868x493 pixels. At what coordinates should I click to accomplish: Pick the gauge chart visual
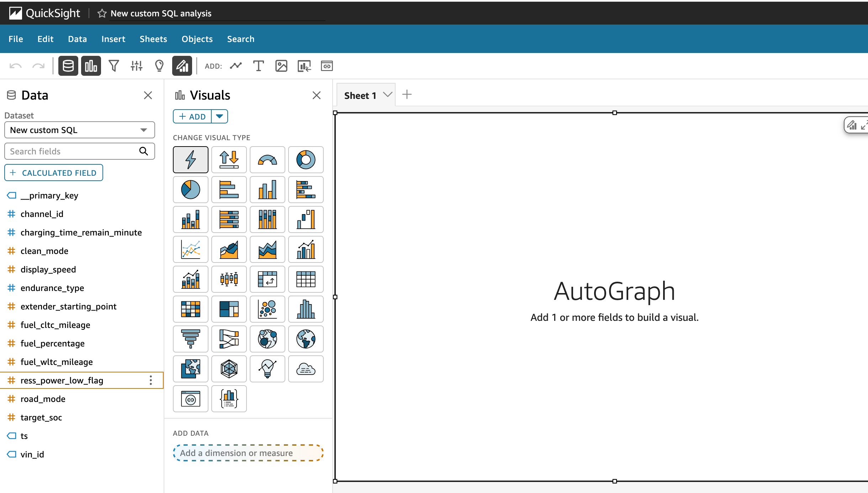267,160
